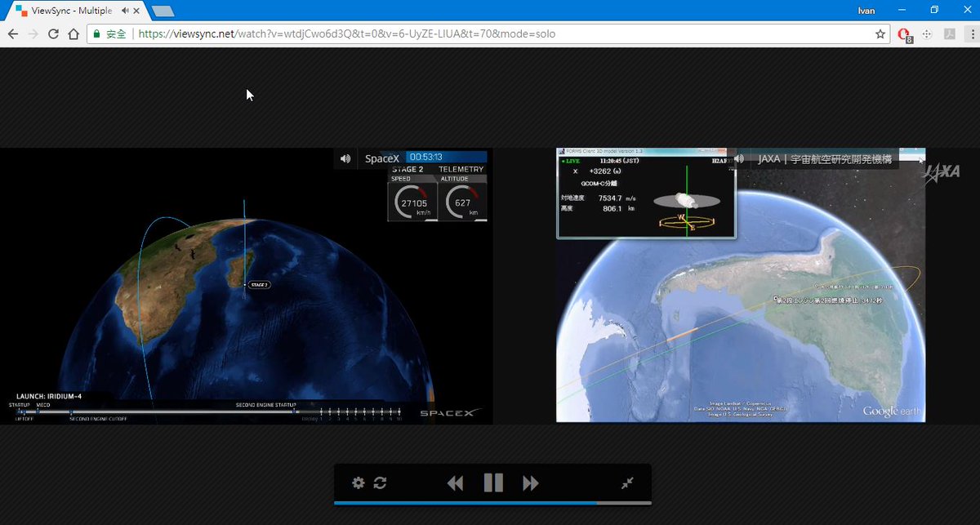Go forward in browser history
Screen dimensions: 980x525
click(33, 34)
